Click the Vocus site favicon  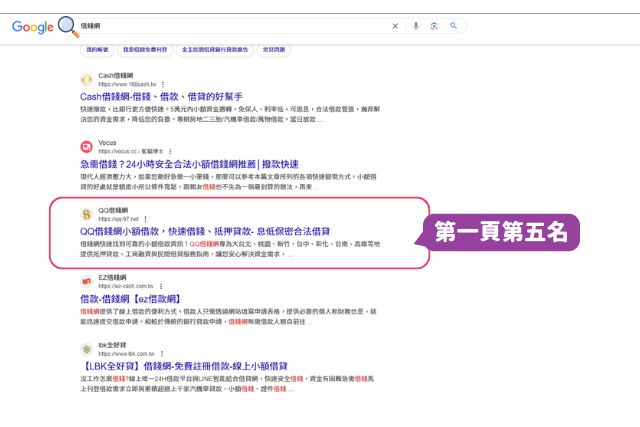87,146
